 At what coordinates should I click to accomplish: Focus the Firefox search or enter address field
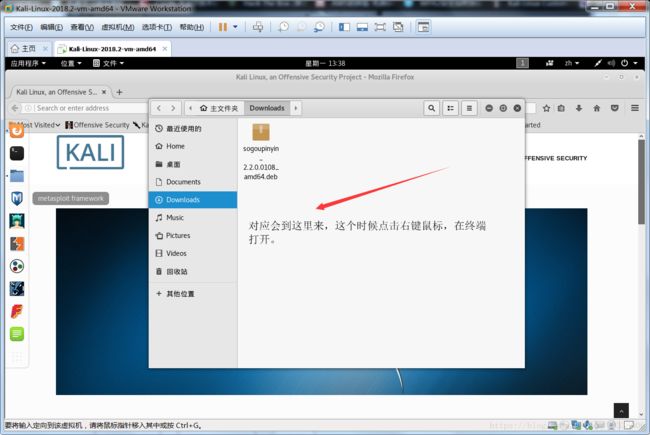pos(85,108)
